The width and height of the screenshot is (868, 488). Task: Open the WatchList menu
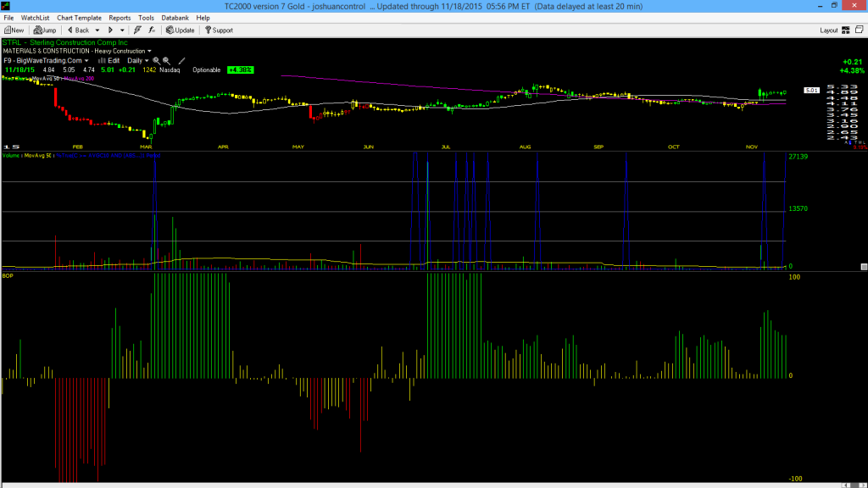pos(35,18)
